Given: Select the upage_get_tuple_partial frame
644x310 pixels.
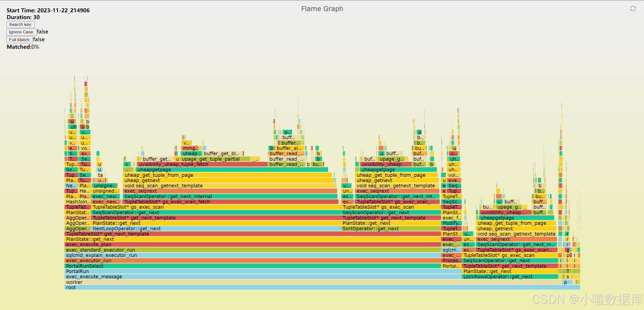Looking at the screenshot, I should (x=215, y=159).
